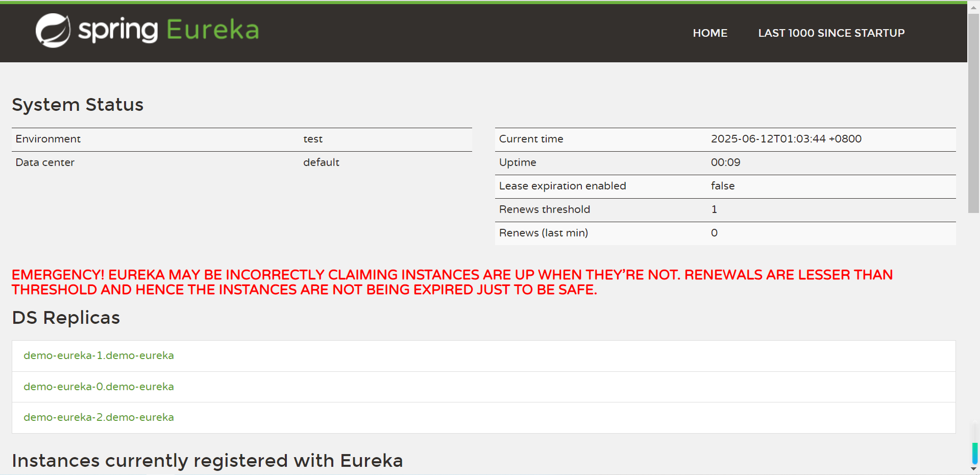
Task: Go to the HOME page
Action: (709, 33)
